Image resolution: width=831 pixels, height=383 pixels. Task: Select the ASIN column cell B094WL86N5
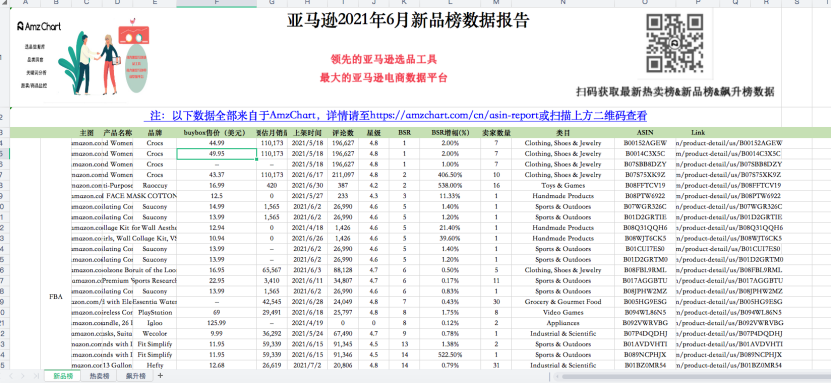(645, 313)
